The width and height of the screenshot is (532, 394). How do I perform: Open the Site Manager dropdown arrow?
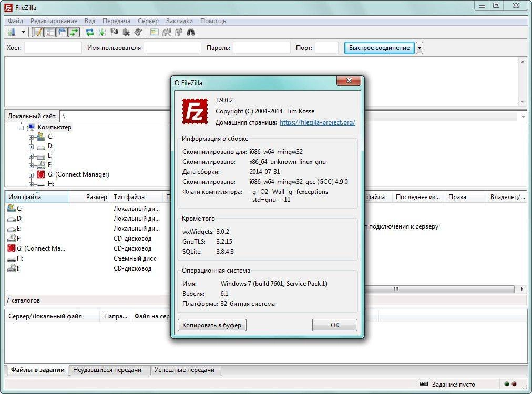click(x=23, y=32)
